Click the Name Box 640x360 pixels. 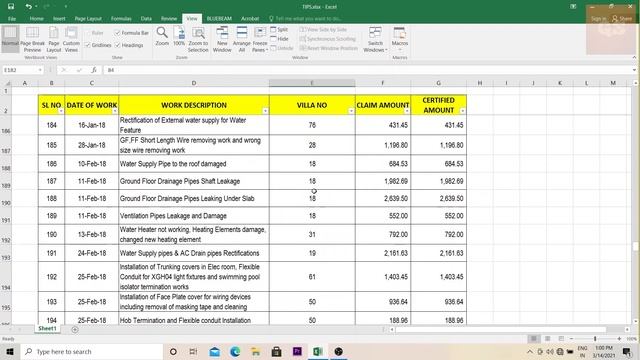(22, 70)
